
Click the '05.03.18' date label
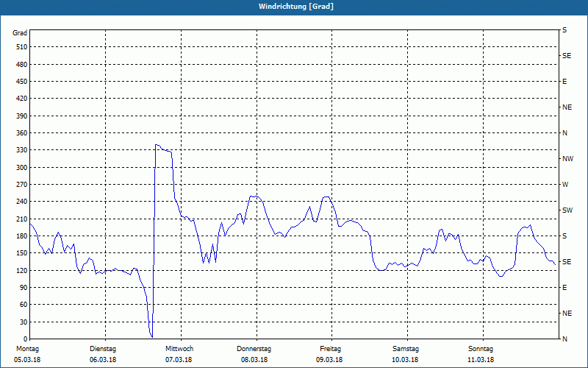pyautogui.click(x=27, y=360)
